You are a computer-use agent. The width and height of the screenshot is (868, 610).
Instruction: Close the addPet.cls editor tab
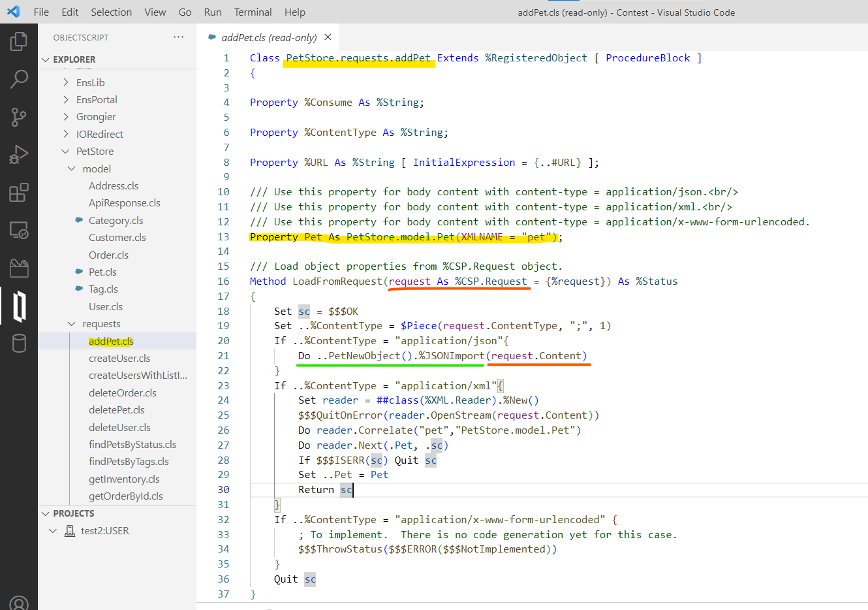328,37
